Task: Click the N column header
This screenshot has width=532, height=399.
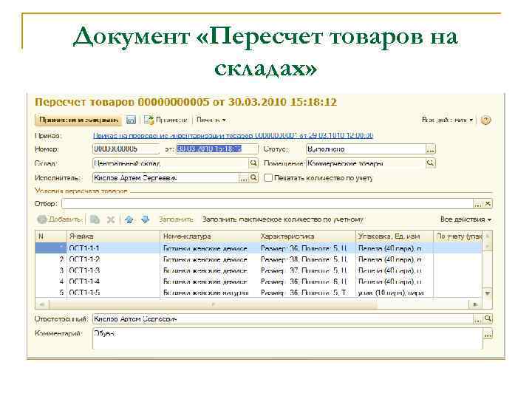Action: (x=51, y=236)
